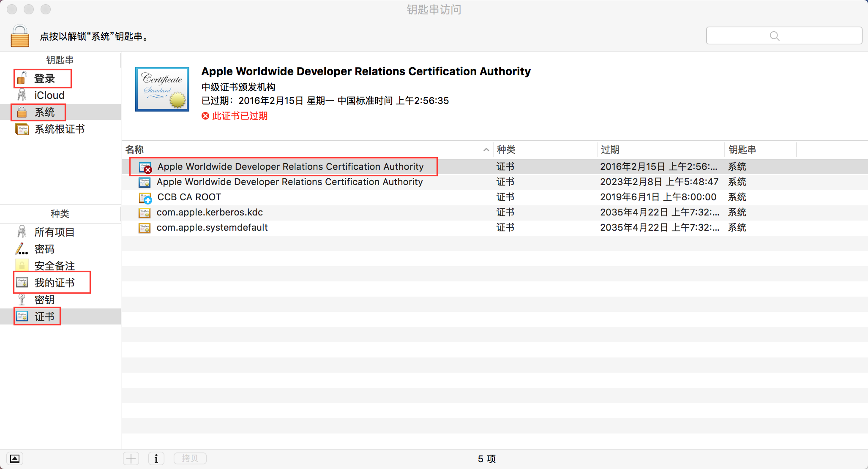
Task: Select com.apple.kerberos.kdc name text
Action: (210, 213)
